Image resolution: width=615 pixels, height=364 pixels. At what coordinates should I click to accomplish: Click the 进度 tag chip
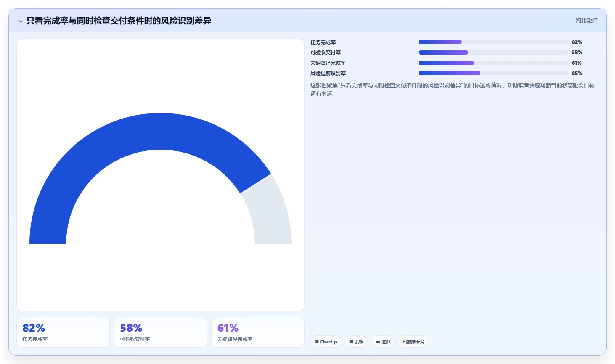[383, 342]
